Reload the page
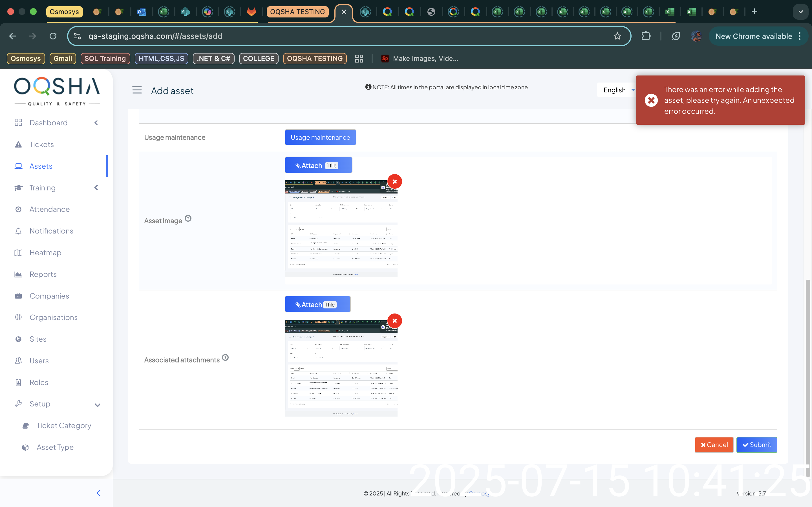 (x=53, y=36)
